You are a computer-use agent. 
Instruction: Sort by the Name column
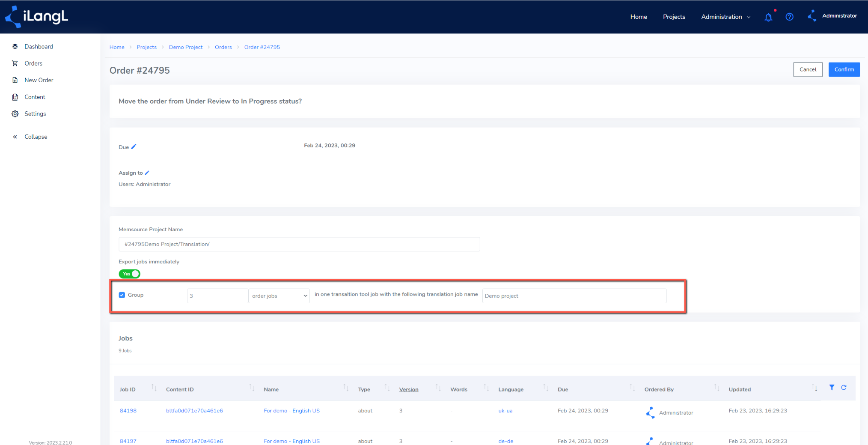point(346,388)
